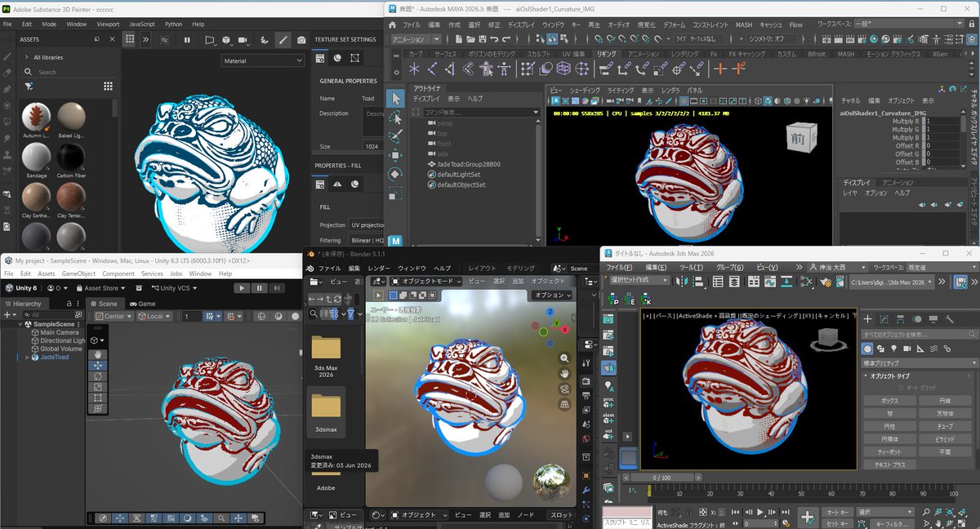Switch to the Game tab in Unity

(142, 304)
